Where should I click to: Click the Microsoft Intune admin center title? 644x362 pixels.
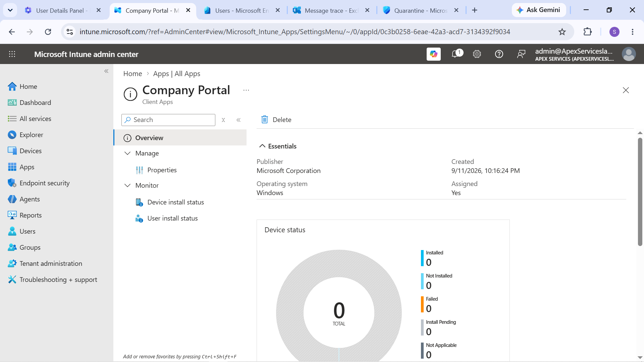tap(86, 54)
